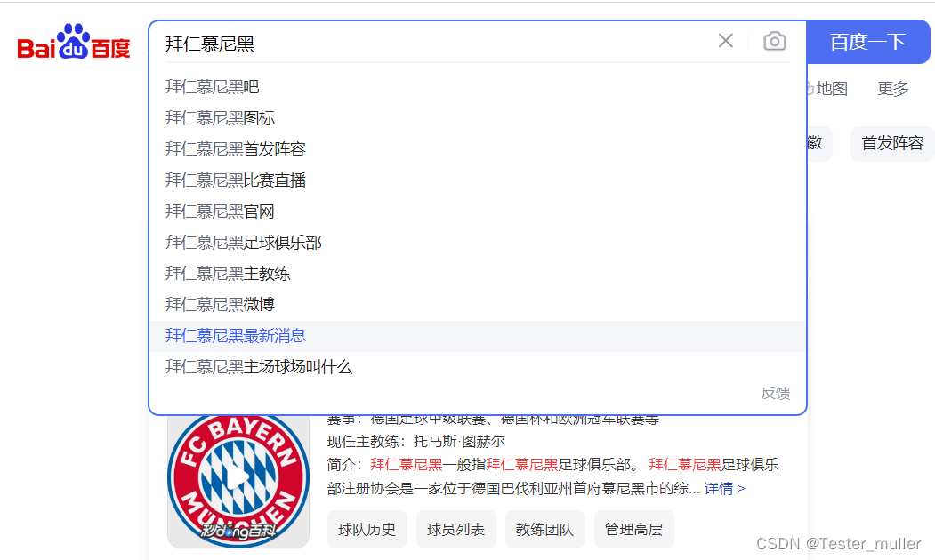
Task: Click the 球队历史 button
Action: (x=367, y=529)
